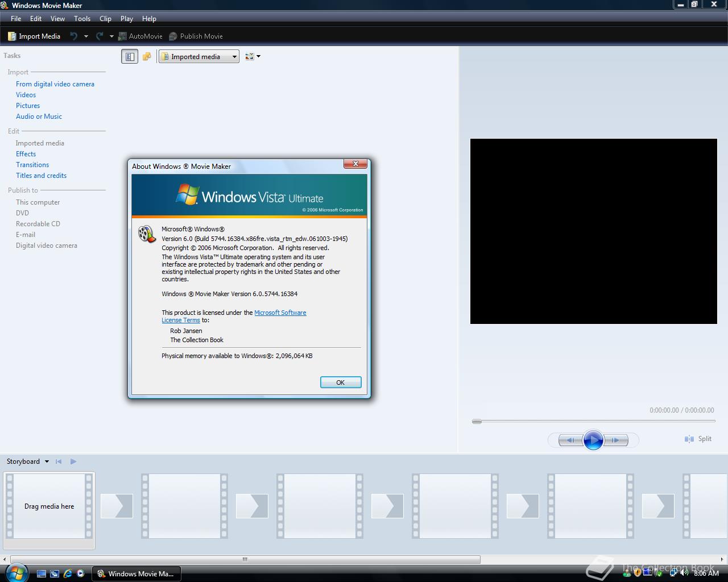This screenshot has height=582, width=728.
Task: Click the storyboard horizontal scrollbar thumb
Action: (245, 559)
